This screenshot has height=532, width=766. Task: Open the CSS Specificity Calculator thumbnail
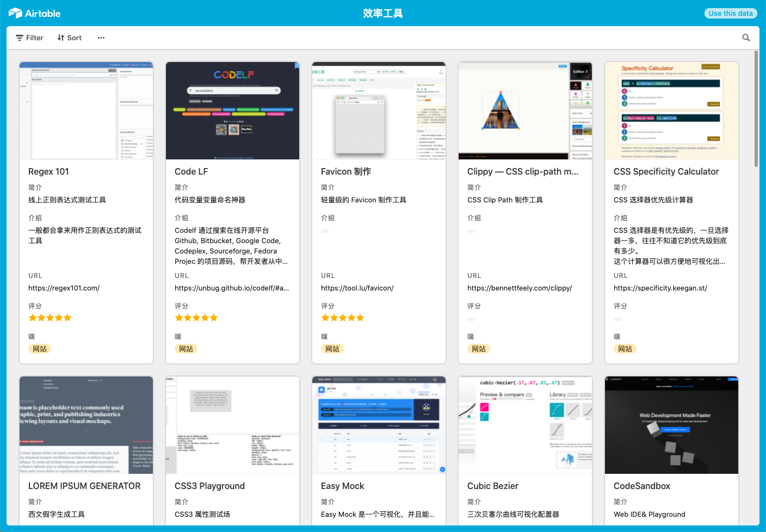(672, 110)
